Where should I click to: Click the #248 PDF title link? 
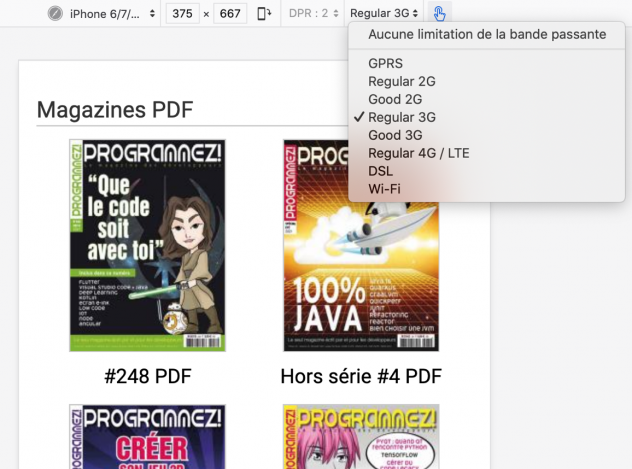(x=147, y=377)
